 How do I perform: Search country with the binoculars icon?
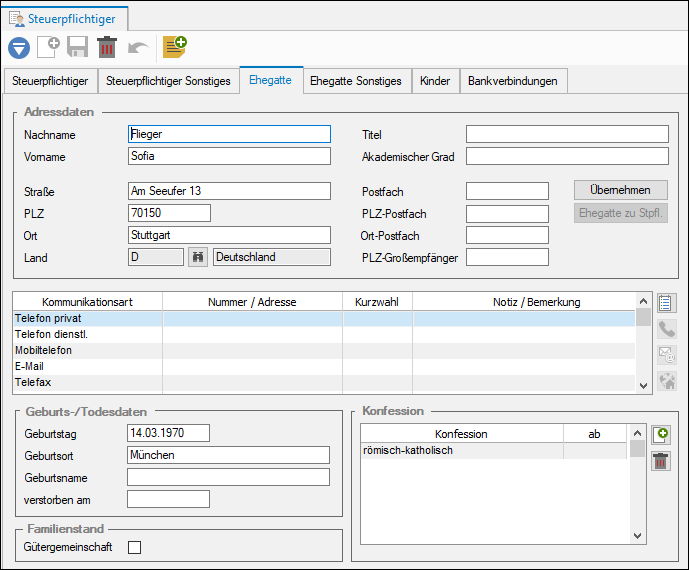point(198,257)
